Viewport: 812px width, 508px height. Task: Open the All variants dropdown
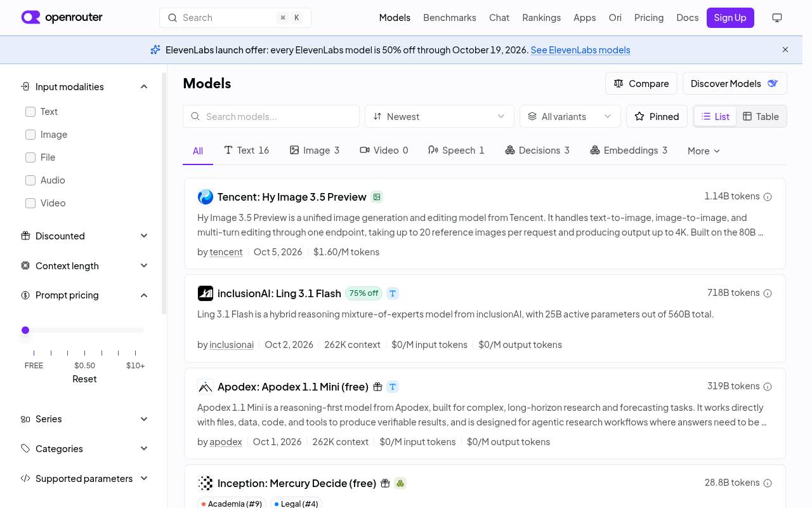(570, 116)
